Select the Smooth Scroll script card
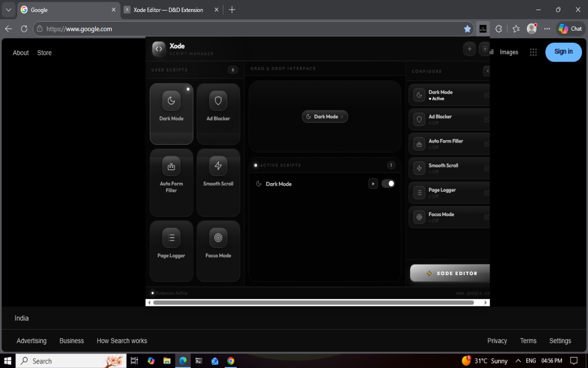 tap(218, 182)
